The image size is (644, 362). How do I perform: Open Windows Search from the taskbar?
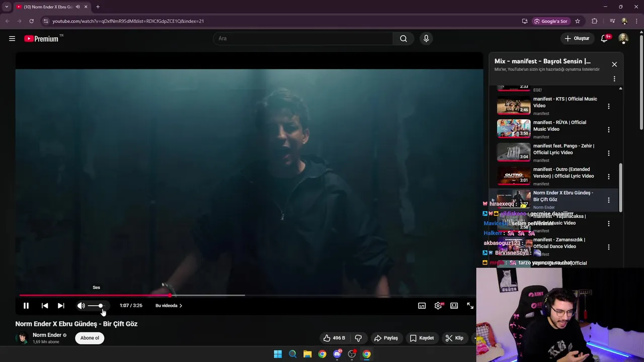coord(293,354)
